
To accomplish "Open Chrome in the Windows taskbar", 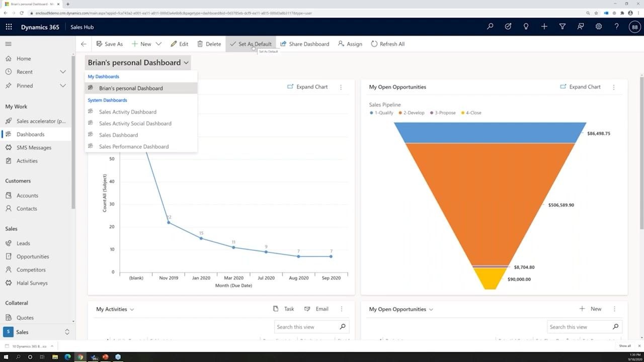I will pos(80,357).
